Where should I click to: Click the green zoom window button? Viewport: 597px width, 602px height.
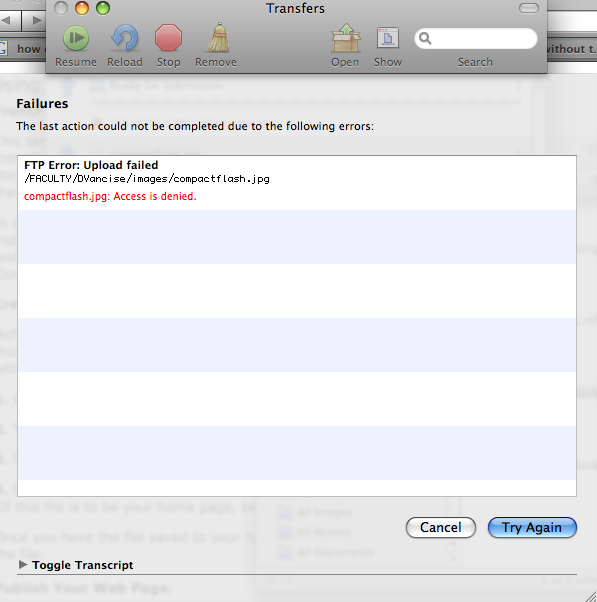(103, 8)
